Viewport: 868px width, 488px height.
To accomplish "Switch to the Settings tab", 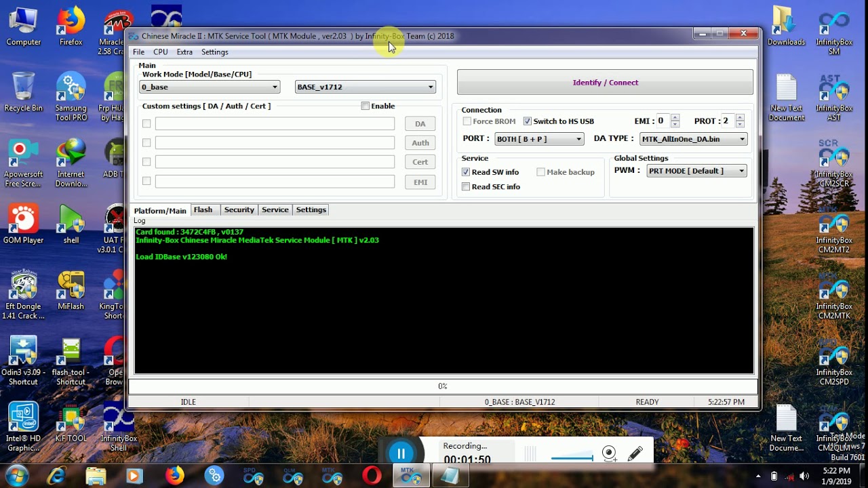I will point(311,210).
